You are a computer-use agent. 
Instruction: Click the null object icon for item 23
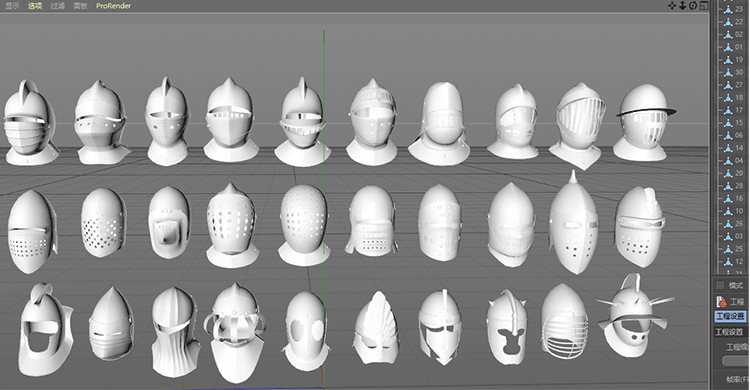(x=728, y=9)
